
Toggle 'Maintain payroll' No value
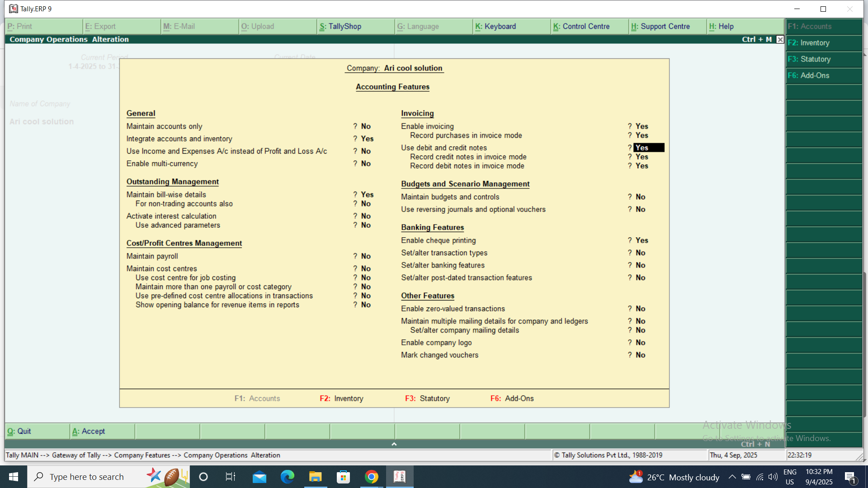[366, 256]
